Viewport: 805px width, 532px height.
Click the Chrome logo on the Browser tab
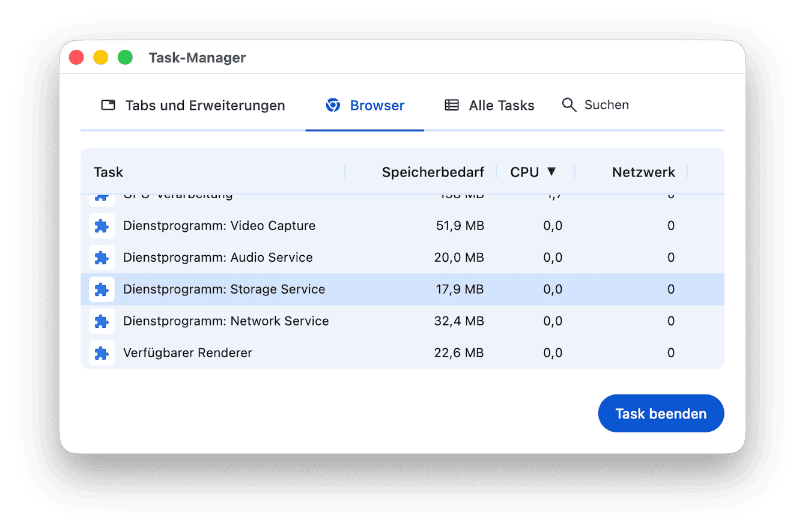tap(333, 104)
